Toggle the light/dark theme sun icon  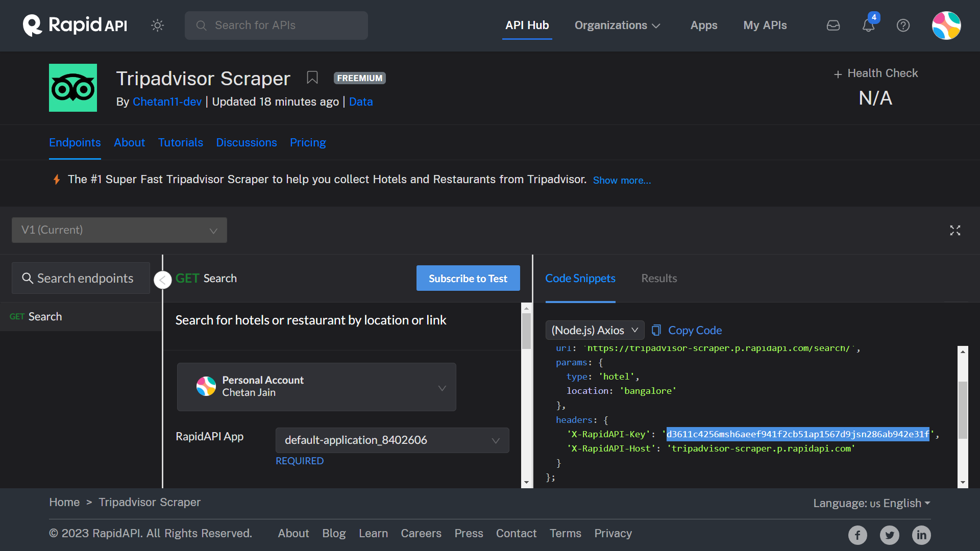[157, 26]
